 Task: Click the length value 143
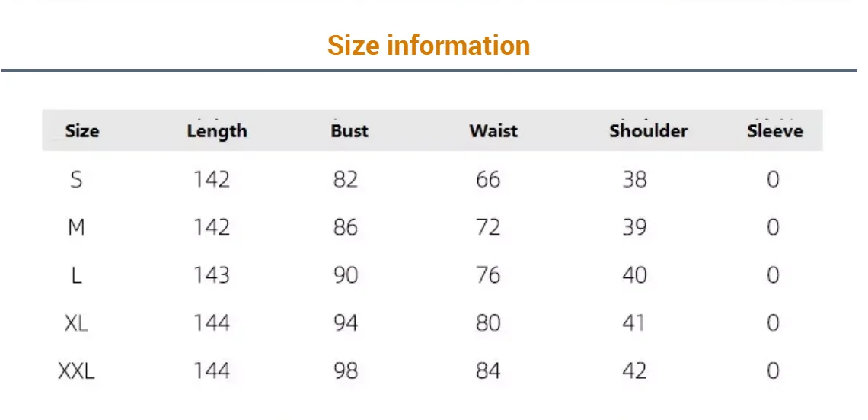coord(211,275)
